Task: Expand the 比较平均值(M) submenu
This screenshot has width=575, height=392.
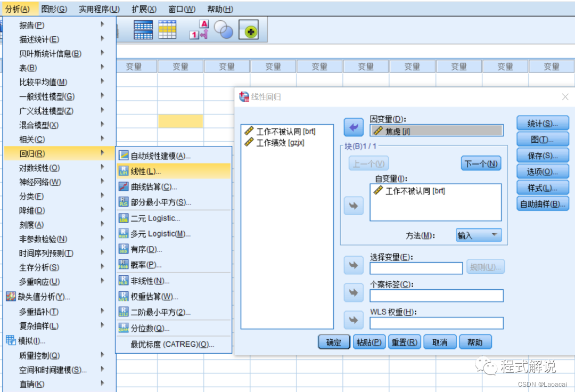Action: click(60, 82)
